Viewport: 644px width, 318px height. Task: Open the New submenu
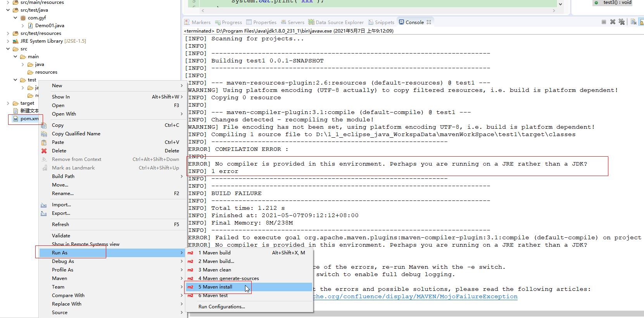(x=112, y=86)
